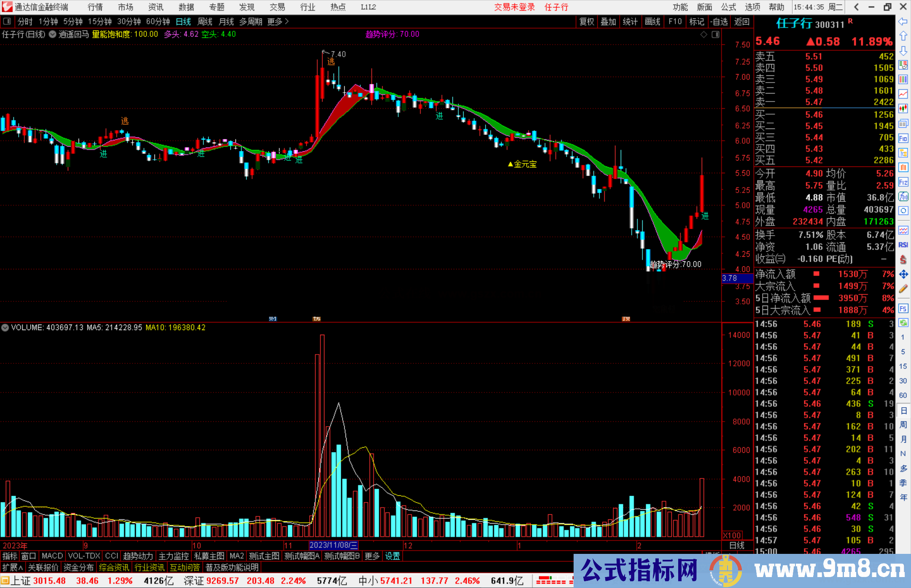Open the F10 company info sidebar icon
Screen dimensions: 911x588
tap(903, 138)
